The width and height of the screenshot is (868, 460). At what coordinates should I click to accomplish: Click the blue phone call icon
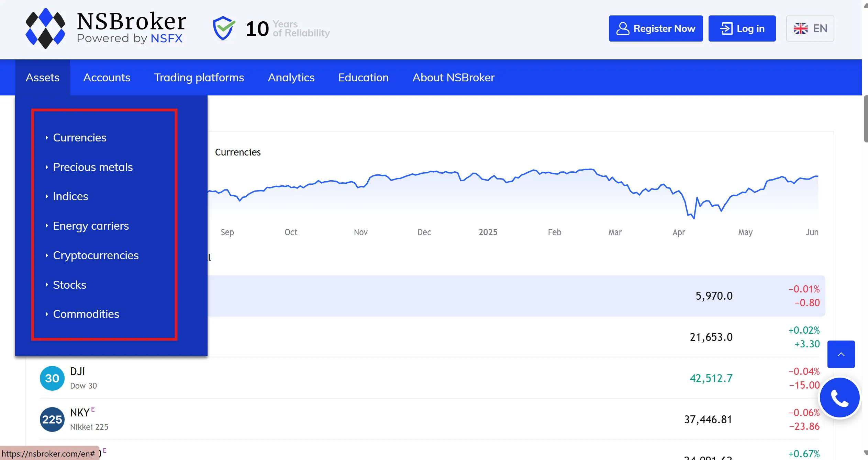[839, 398]
